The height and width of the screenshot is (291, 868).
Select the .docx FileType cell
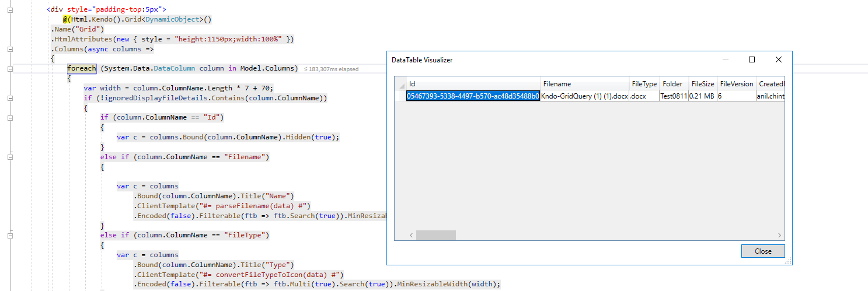click(644, 96)
